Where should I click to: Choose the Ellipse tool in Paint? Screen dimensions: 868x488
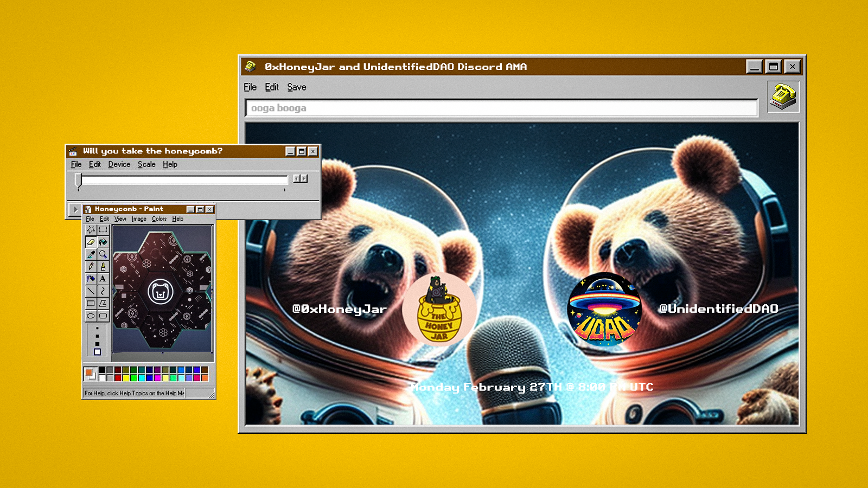pos(91,316)
